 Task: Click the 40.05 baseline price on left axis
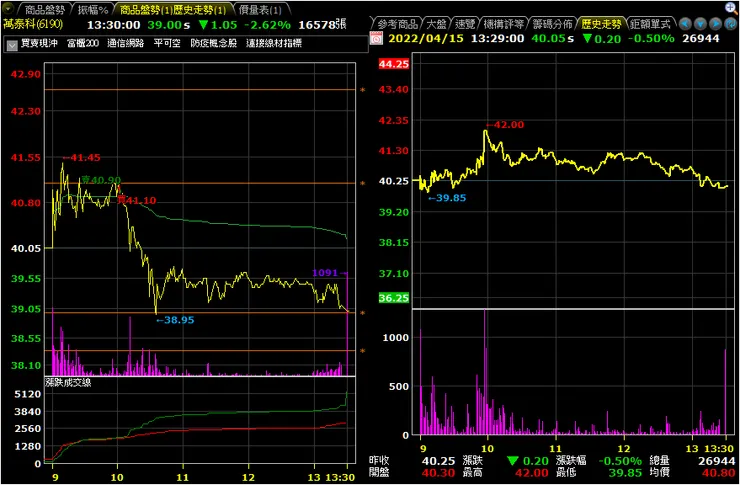coord(26,248)
